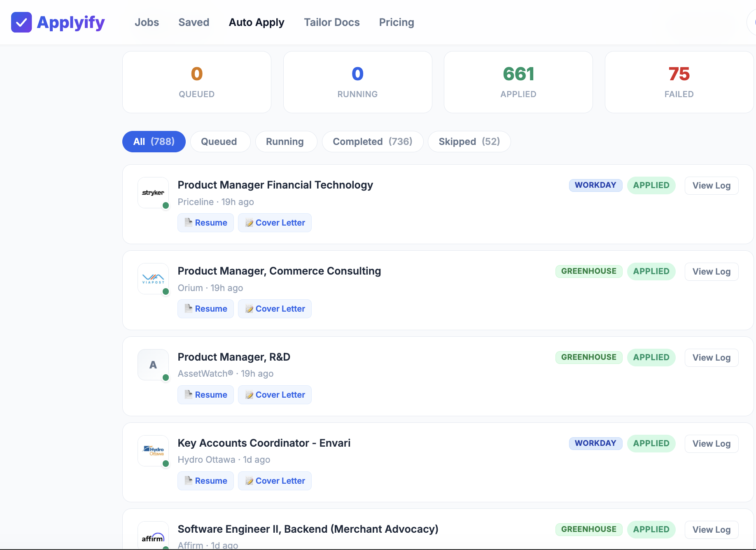Open the Jobs navigation tab
This screenshot has height=550, width=756.
[147, 22]
